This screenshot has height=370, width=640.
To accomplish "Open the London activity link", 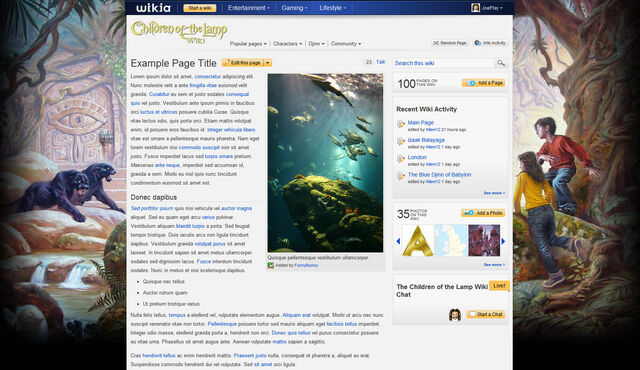I will click(417, 157).
